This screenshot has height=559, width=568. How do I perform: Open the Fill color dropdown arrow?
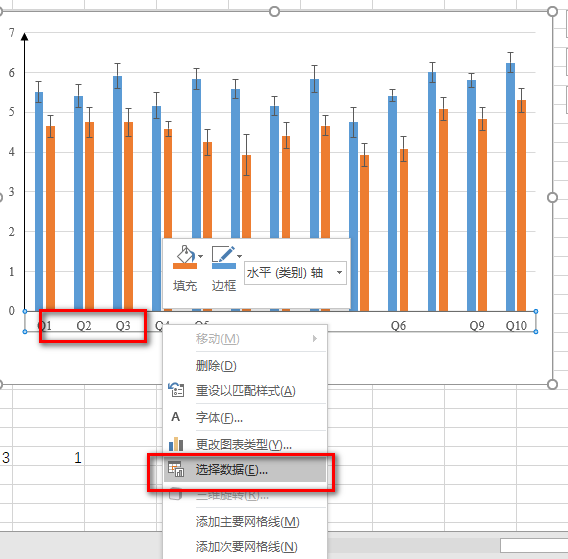click(x=201, y=256)
